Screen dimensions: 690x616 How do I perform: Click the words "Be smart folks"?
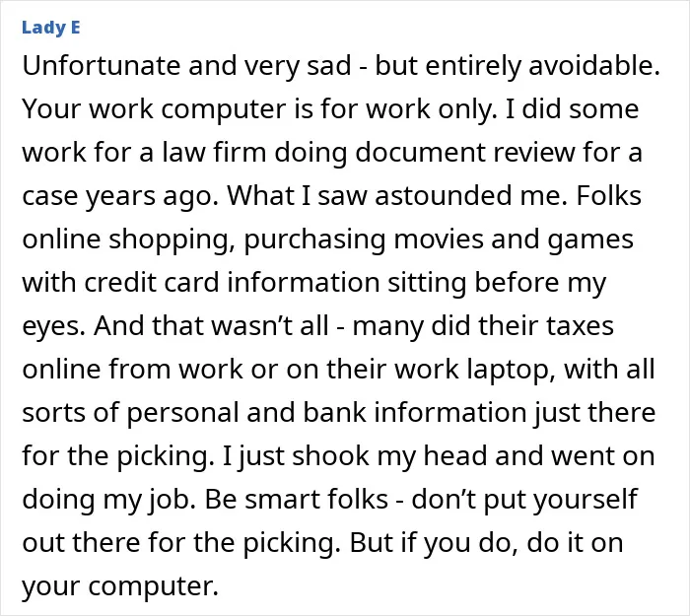tap(296, 499)
